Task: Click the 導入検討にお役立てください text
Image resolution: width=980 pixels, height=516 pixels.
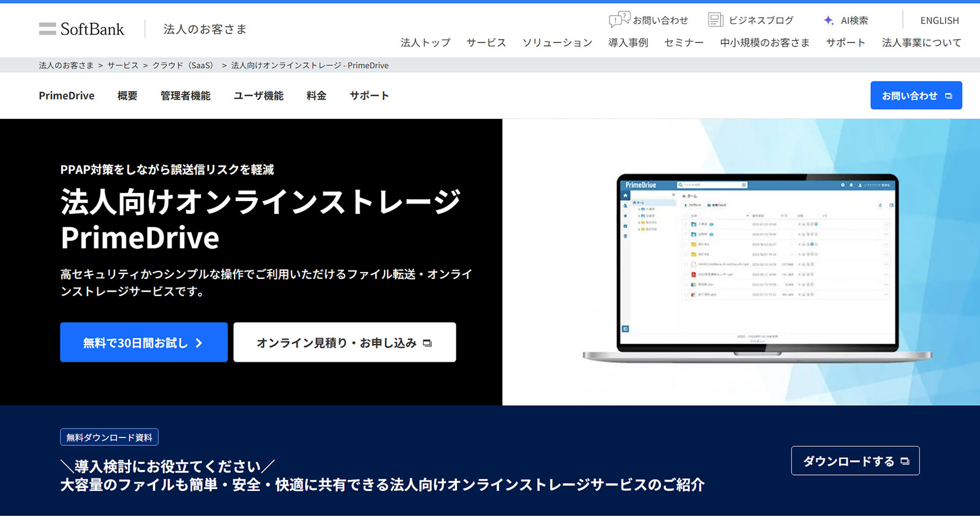Action: click(168, 466)
